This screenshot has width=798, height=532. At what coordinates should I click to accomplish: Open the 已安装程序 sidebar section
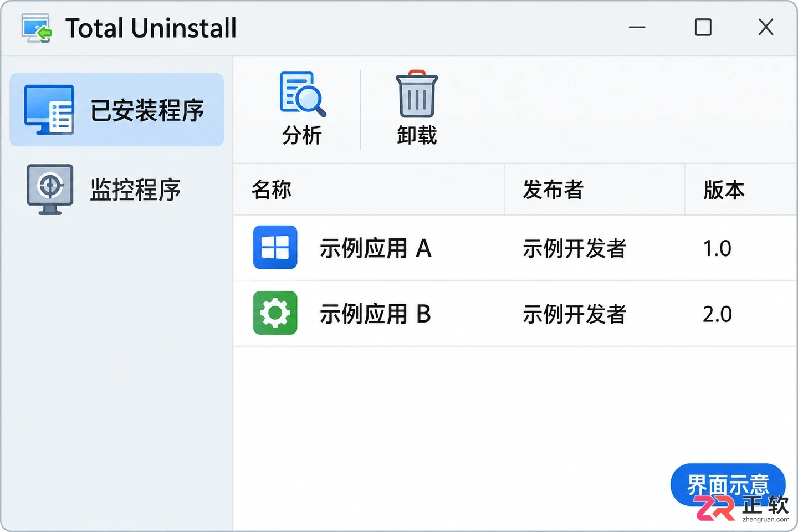tap(117, 110)
